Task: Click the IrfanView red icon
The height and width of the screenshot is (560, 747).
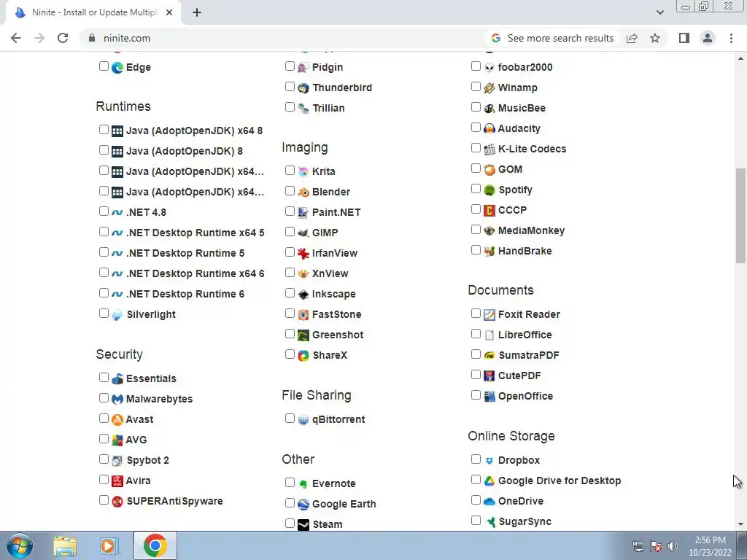Action: click(x=303, y=253)
